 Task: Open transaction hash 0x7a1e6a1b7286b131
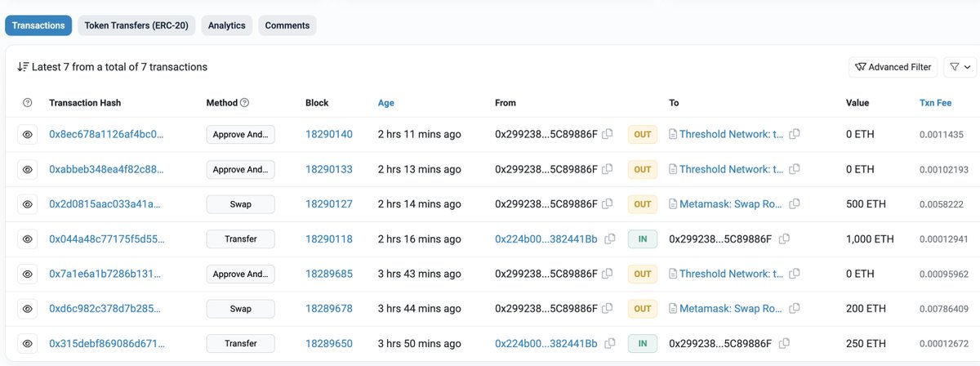pyautogui.click(x=106, y=274)
